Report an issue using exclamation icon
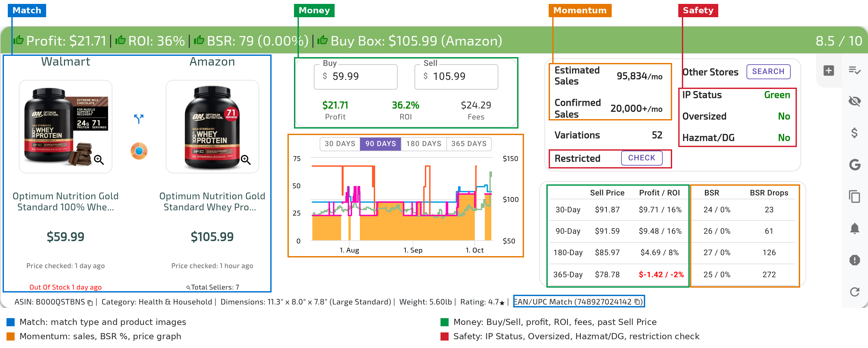This screenshot has width=868, height=348. tap(855, 260)
